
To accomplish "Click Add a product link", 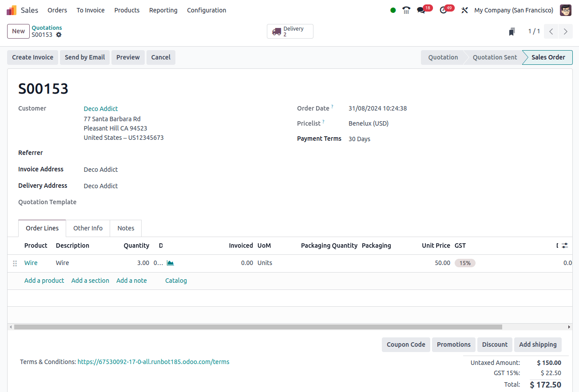I will [x=44, y=281].
